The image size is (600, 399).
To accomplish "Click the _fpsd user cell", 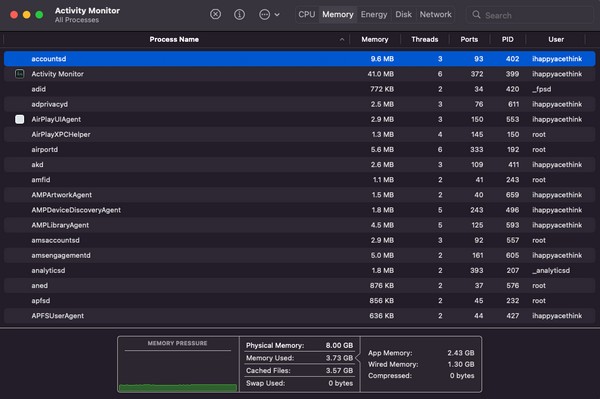I will tap(542, 89).
